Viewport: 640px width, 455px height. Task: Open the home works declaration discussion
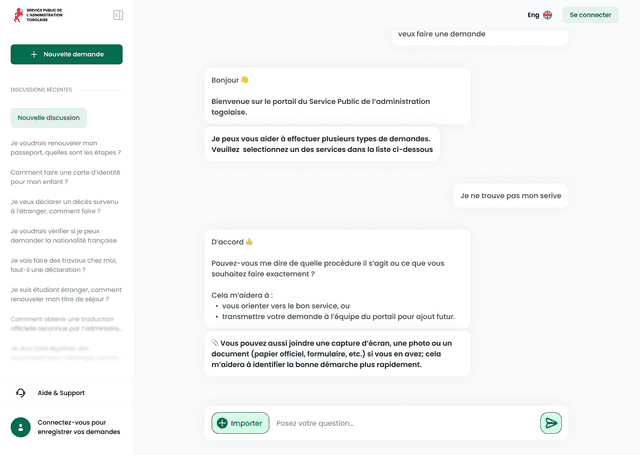click(x=63, y=265)
